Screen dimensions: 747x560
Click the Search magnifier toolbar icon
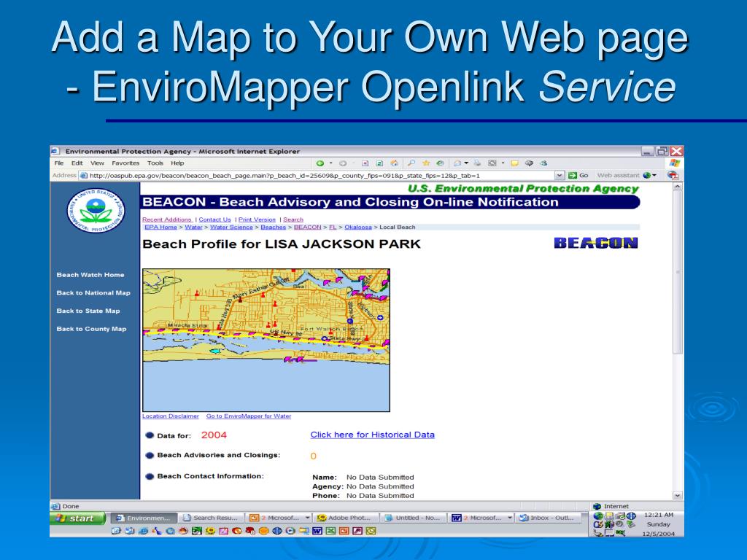coord(411,163)
